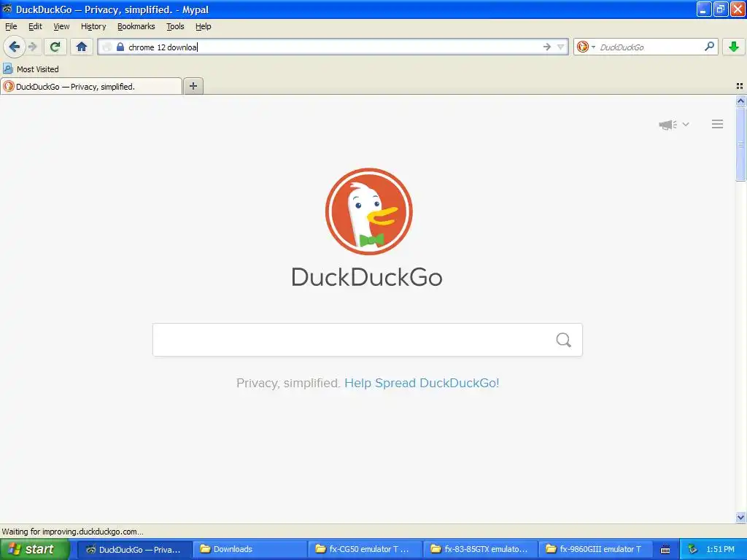
Task: Open the Edit menu
Action: pyautogui.click(x=35, y=26)
